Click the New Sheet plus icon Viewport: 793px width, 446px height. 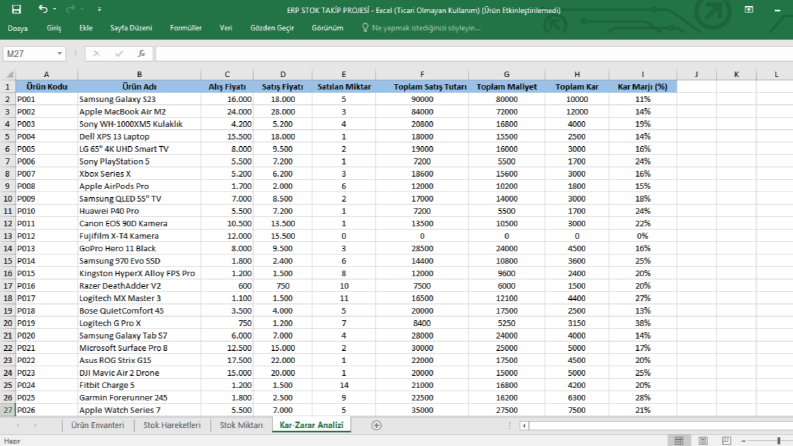376,426
